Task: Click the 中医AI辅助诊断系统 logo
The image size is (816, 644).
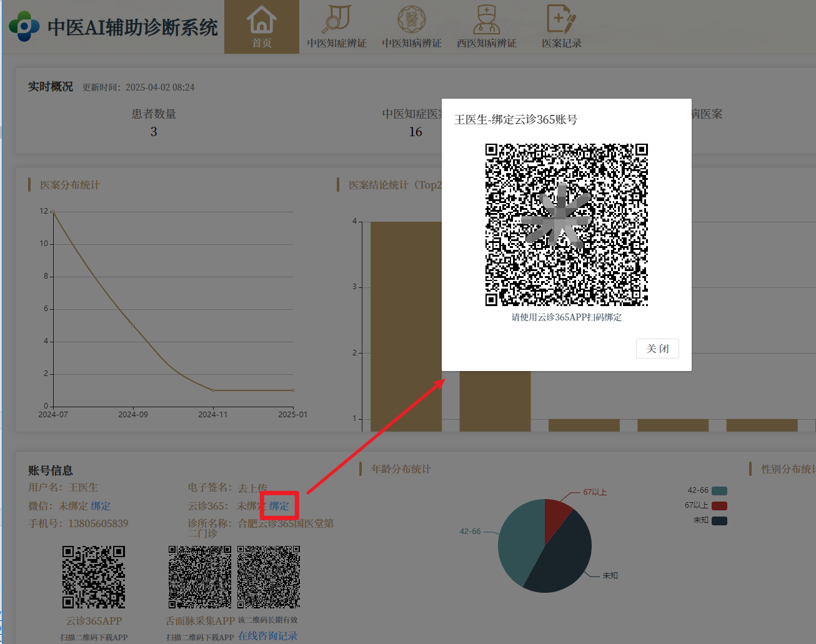Action: pos(114,27)
